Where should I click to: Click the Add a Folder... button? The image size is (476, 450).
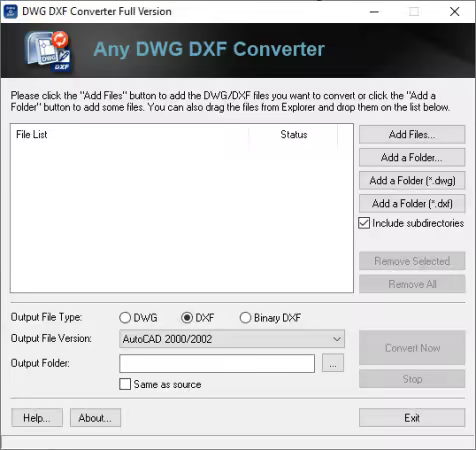tap(412, 157)
